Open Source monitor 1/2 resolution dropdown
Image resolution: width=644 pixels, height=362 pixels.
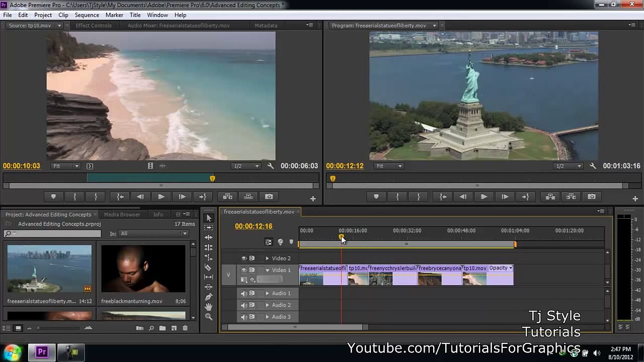(246, 166)
